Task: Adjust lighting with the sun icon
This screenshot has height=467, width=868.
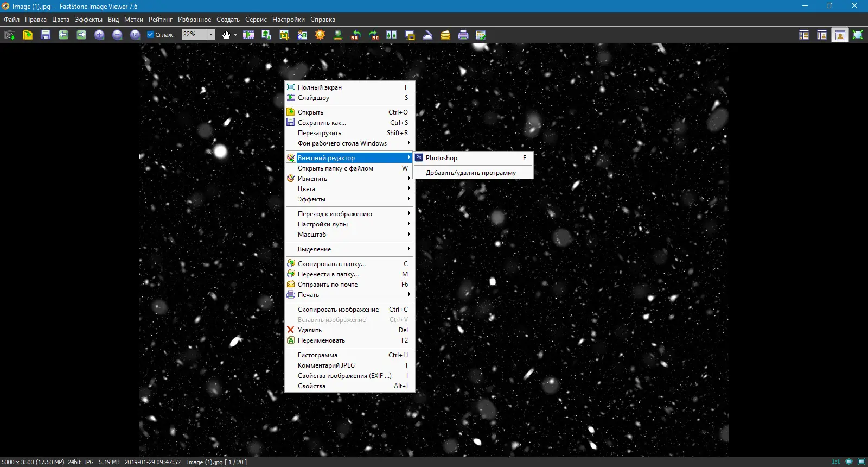Action: tap(320, 35)
